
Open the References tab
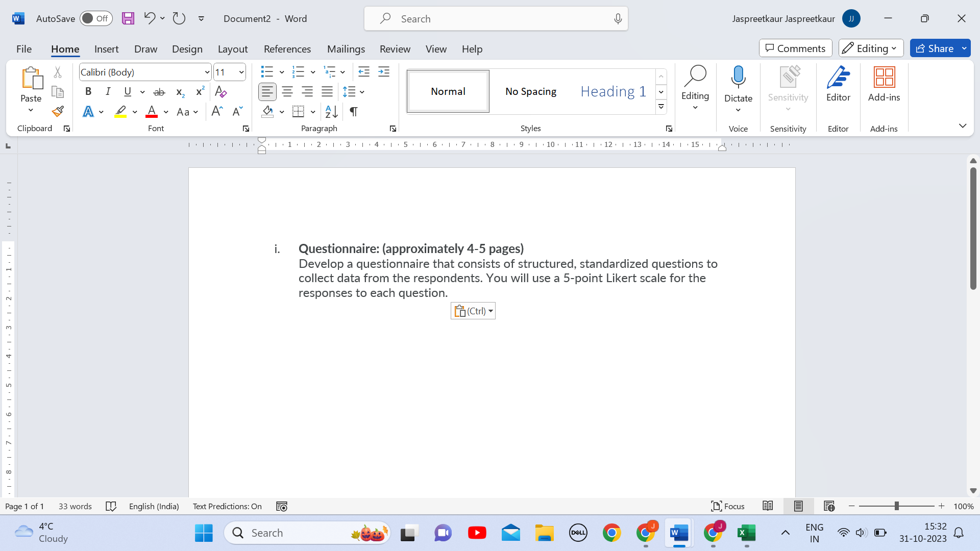tap(287, 49)
